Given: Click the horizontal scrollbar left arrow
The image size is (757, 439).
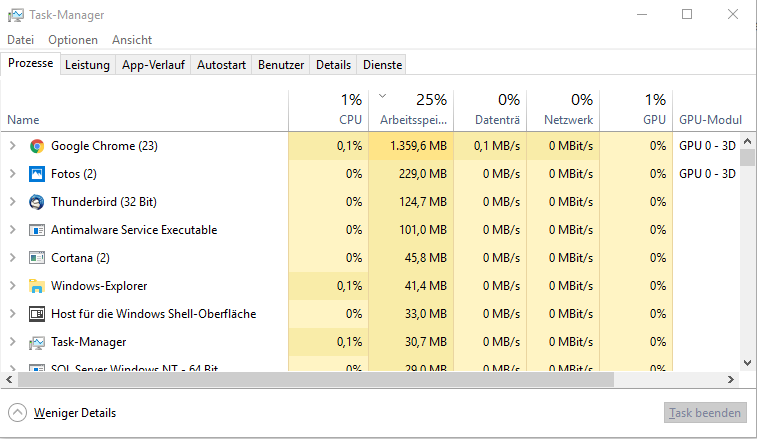Looking at the screenshot, I should 9,380.
